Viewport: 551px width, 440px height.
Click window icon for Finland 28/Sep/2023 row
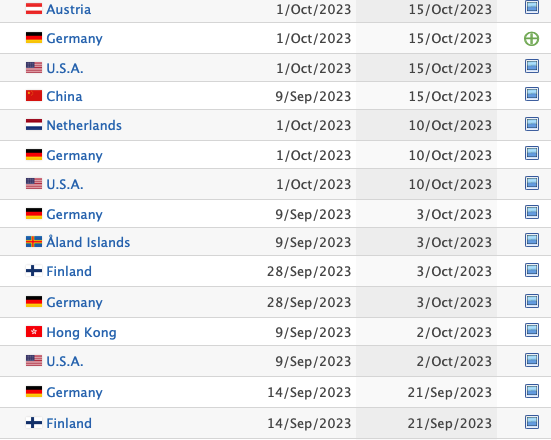pos(532,270)
